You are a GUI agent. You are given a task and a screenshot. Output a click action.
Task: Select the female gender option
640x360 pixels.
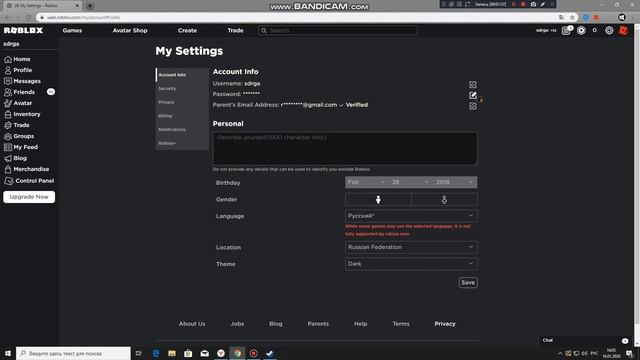(444, 199)
